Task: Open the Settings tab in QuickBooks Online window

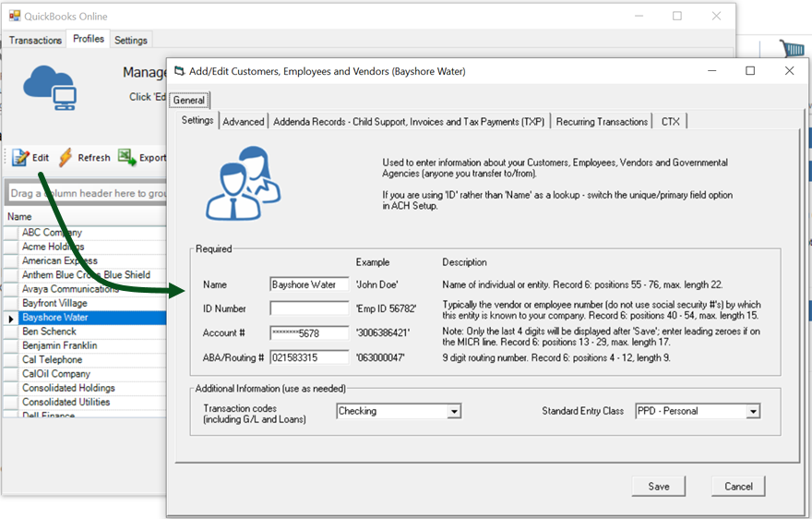Action: click(130, 40)
